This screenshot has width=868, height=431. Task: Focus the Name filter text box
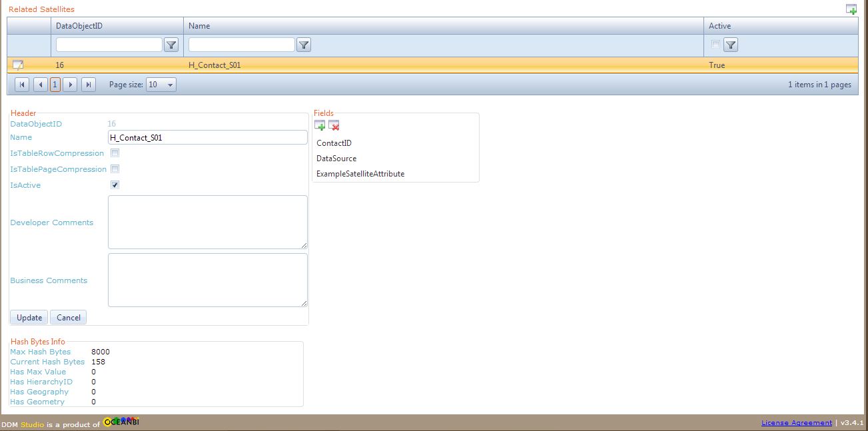coord(242,45)
